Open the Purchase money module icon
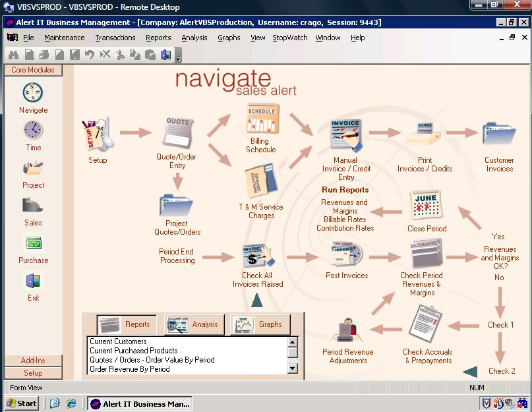The image size is (532, 412). click(x=33, y=243)
